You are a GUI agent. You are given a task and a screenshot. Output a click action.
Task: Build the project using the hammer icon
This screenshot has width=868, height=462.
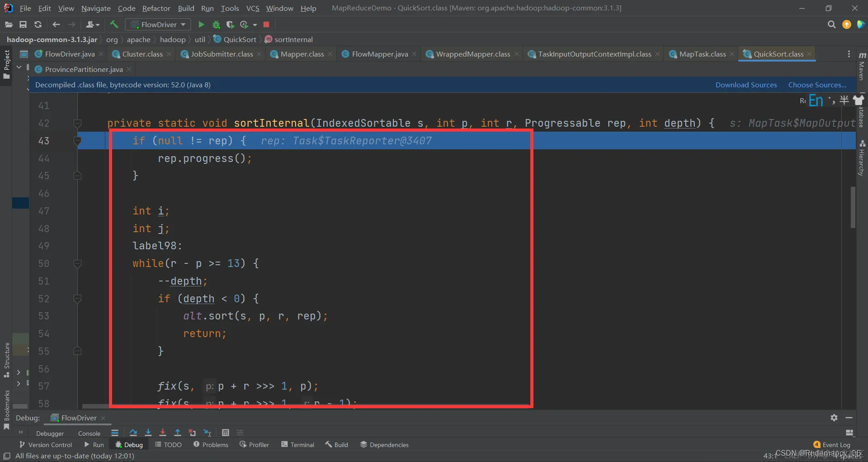pyautogui.click(x=114, y=24)
